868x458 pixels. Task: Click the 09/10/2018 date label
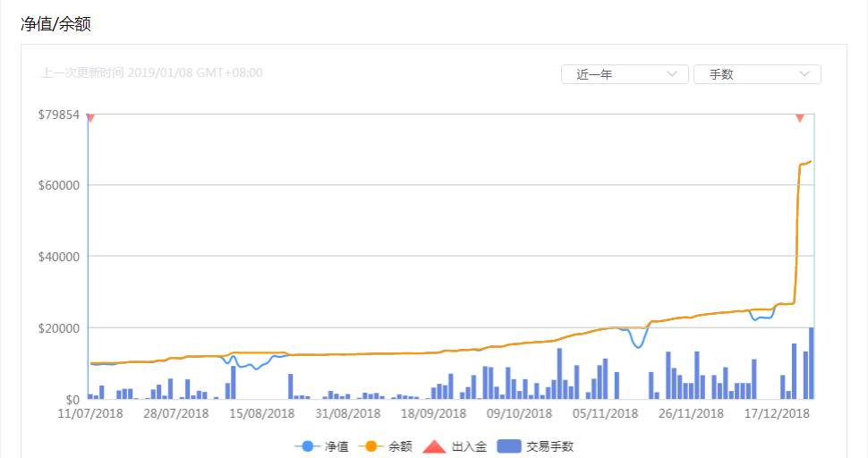(x=519, y=414)
